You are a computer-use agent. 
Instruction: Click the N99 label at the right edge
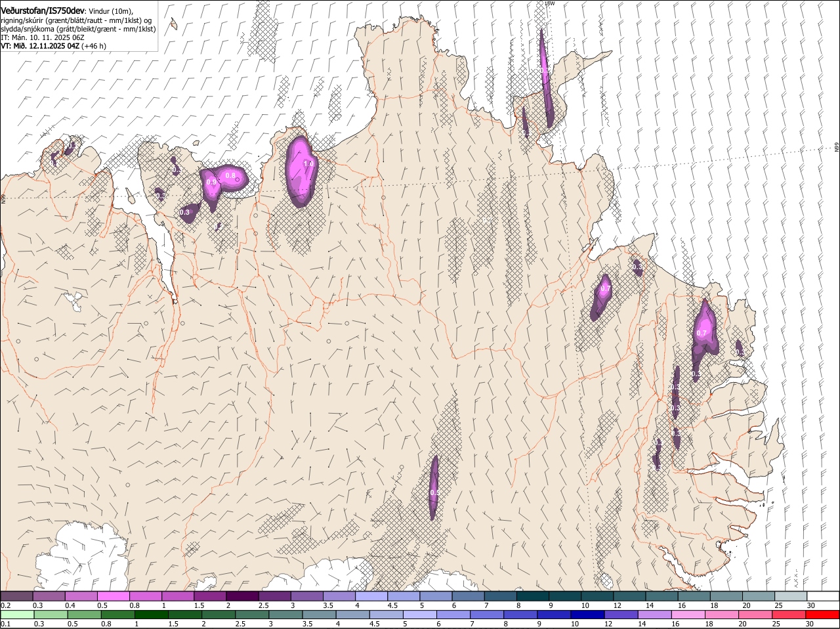coord(837,148)
